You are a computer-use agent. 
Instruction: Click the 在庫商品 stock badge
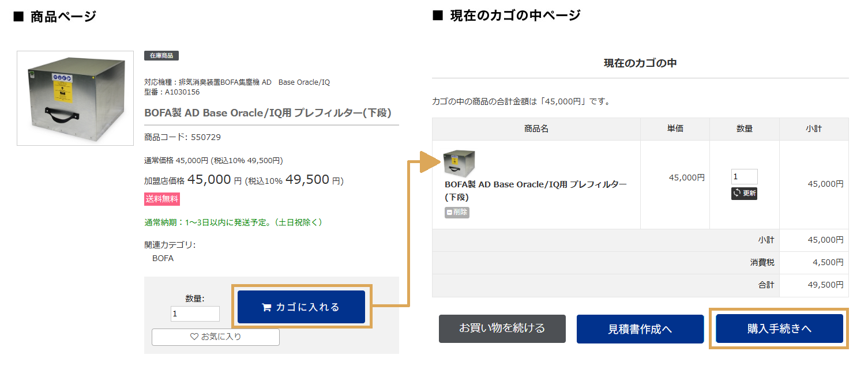[161, 56]
